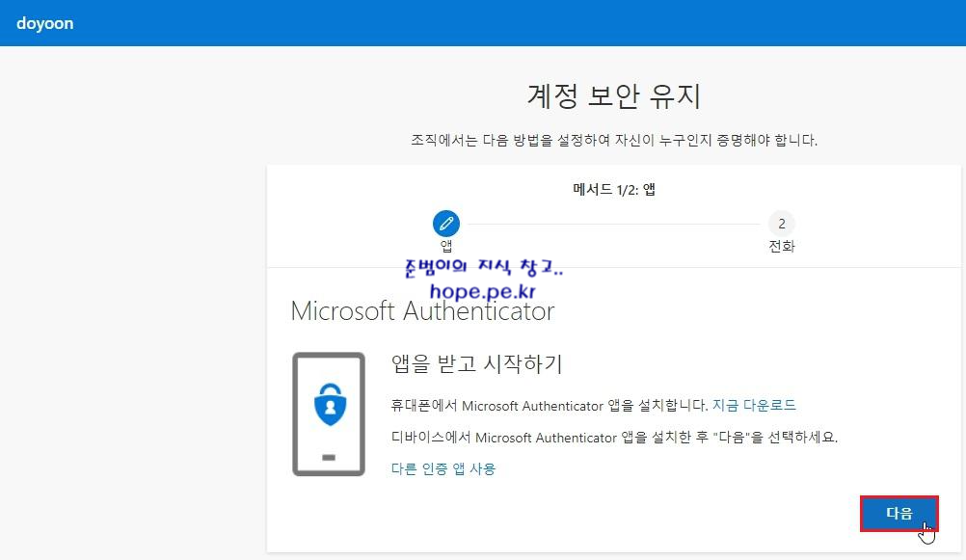Click the doyoon organization name in header

point(45,23)
